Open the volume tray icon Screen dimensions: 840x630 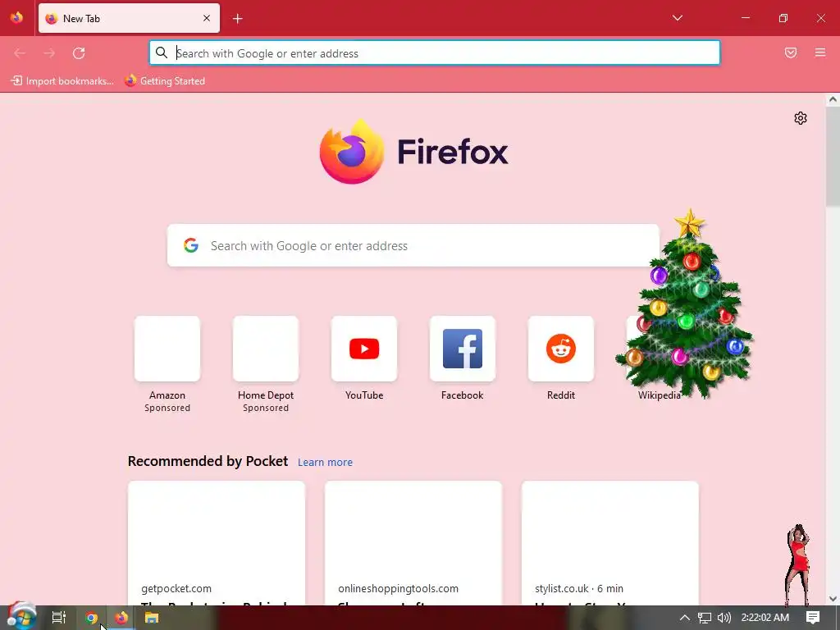click(x=724, y=618)
